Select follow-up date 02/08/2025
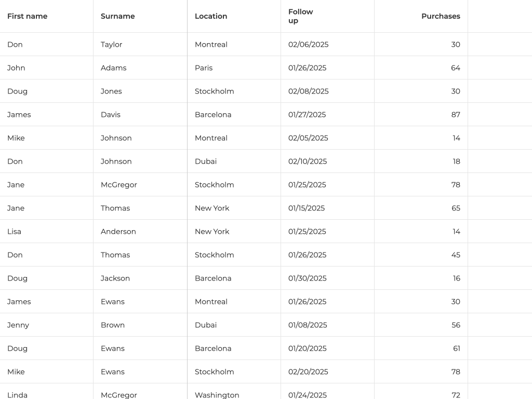Image resolution: width=532 pixels, height=399 pixels. 309,91
